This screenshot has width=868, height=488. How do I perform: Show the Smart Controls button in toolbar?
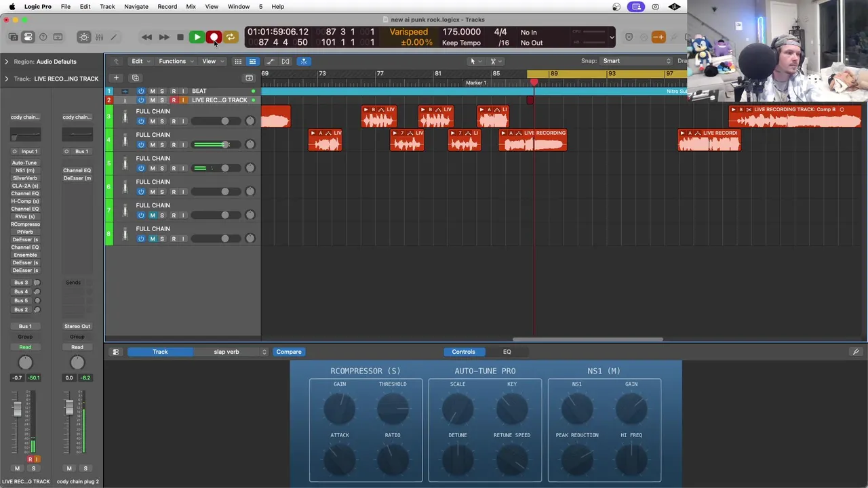point(83,37)
